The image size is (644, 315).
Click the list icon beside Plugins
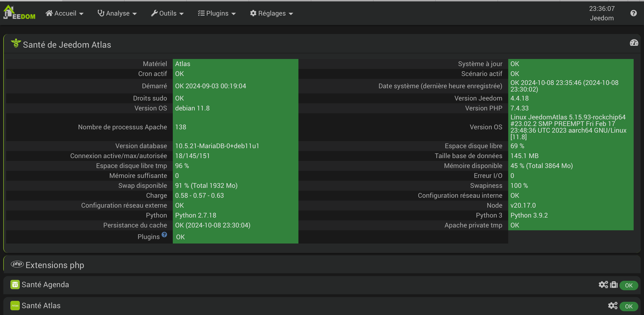[201, 13]
